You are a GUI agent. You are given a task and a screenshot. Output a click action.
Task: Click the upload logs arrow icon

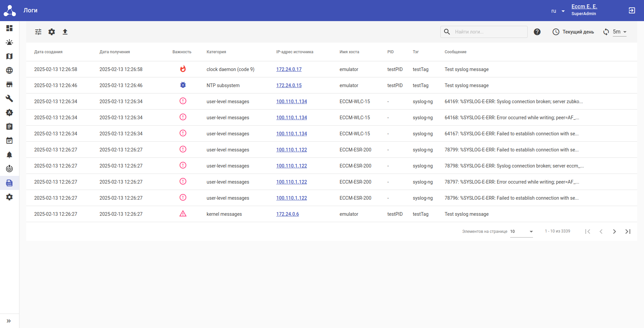coord(65,32)
